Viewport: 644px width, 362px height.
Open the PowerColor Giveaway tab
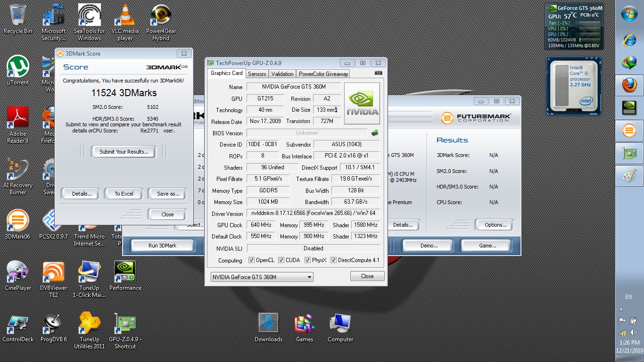[323, 74]
